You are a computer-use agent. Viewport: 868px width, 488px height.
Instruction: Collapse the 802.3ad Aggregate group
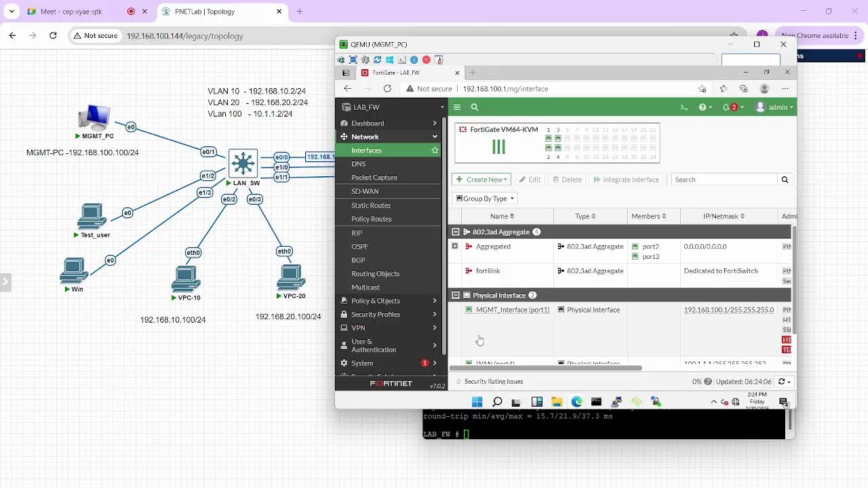pos(456,232)
